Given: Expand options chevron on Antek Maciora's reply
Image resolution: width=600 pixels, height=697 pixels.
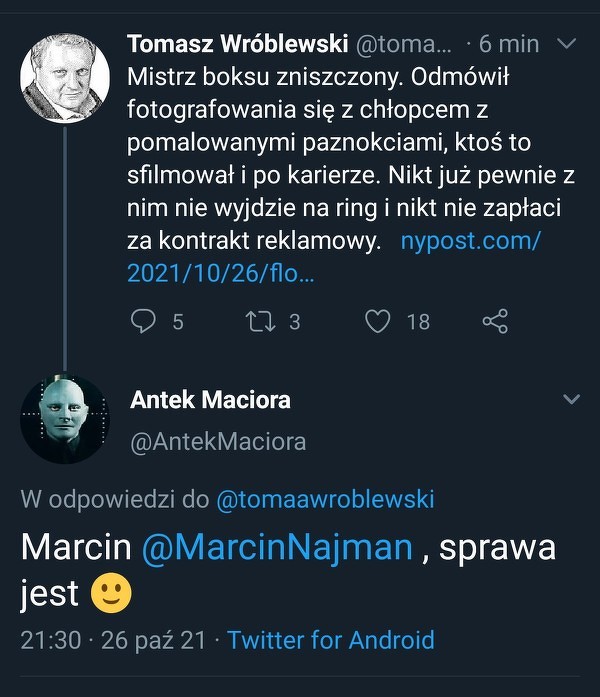Looking at the screenshot, I should point(571,400).
